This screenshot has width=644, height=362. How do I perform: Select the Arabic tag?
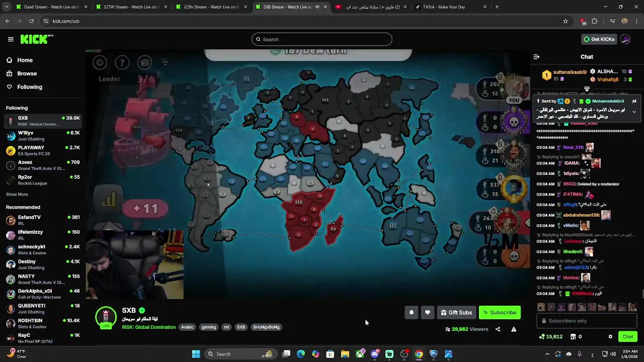187,327
